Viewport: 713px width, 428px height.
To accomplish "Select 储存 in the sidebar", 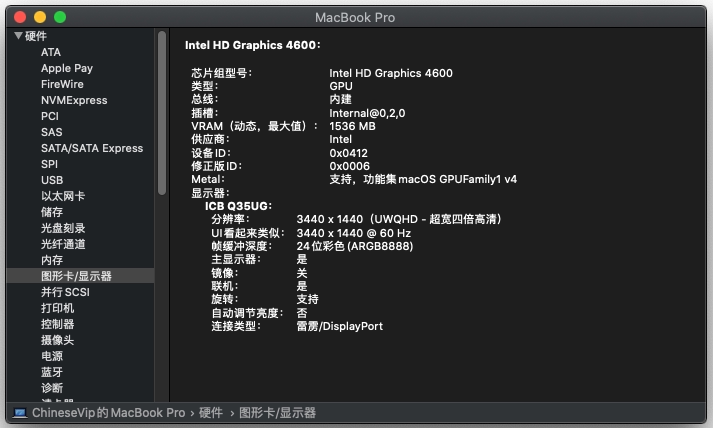I will tap(52, 212).
